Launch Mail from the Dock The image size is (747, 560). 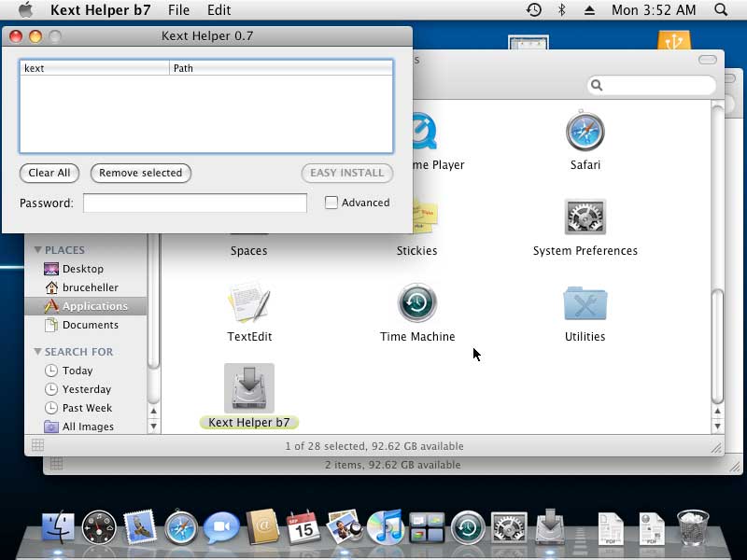coord(139,527)
